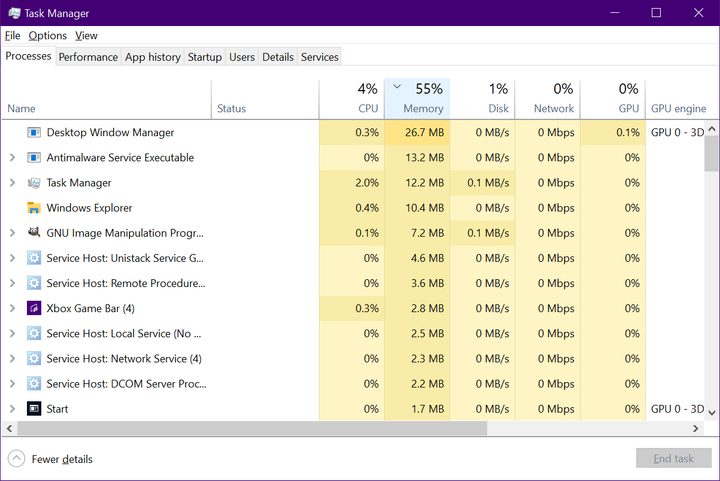
Task: Switch to the Users tab
Action: tap(242, 57)
